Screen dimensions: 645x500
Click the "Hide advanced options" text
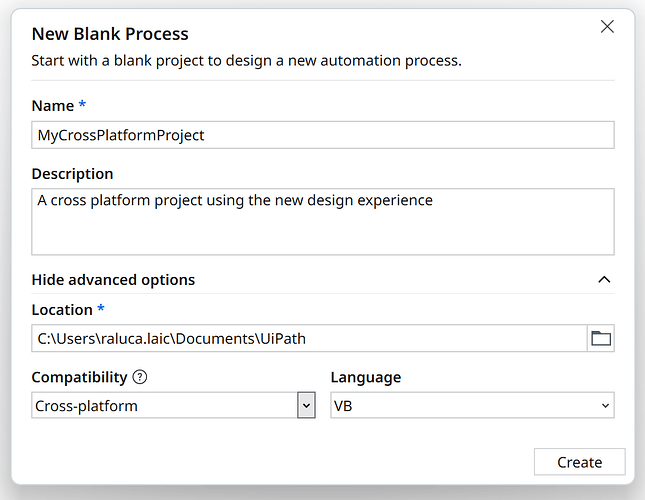click(113, 280)
